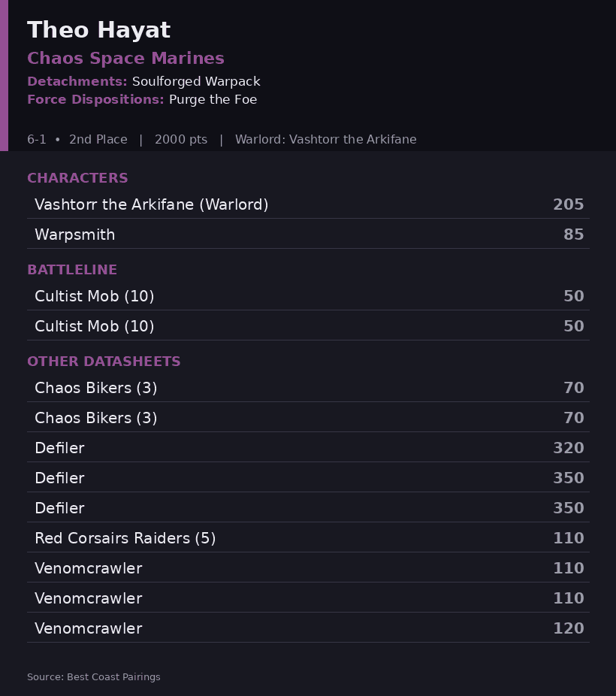Click the 2nd Place record text
616x696 pixels.
point(98,139)
